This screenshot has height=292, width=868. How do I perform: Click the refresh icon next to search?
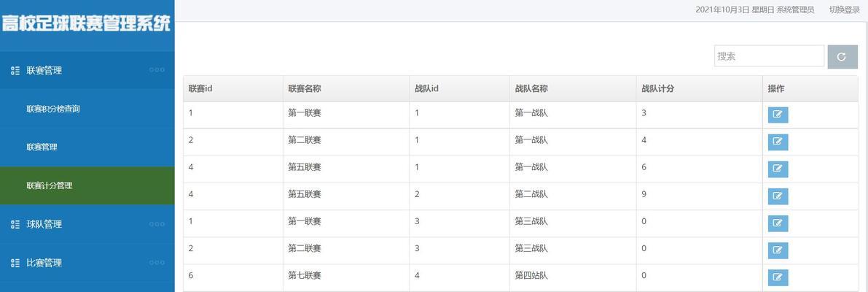point(842,56)
